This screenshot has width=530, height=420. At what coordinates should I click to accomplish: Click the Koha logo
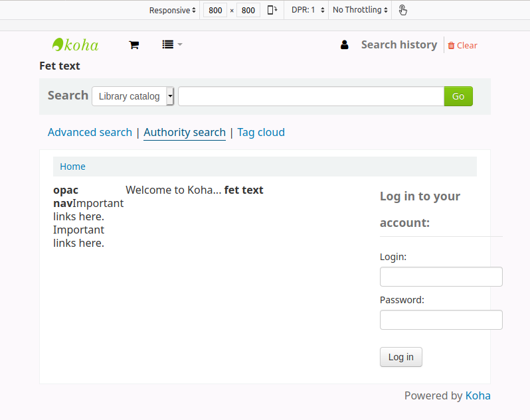click(x=75, y=44)
